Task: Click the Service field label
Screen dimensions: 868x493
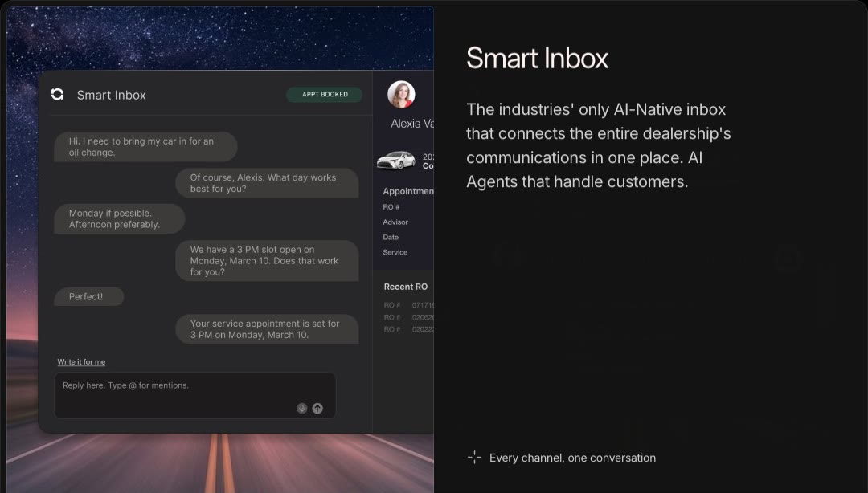Action: click(395, 252)
